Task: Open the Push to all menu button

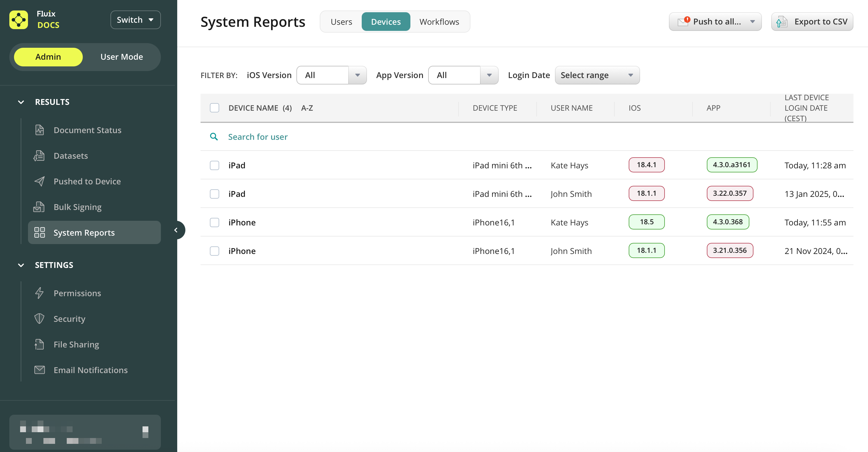Action: pos(715,22)
